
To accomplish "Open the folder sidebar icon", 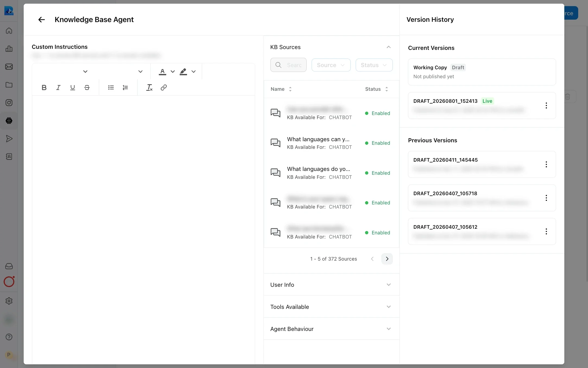I will [9, 85].
